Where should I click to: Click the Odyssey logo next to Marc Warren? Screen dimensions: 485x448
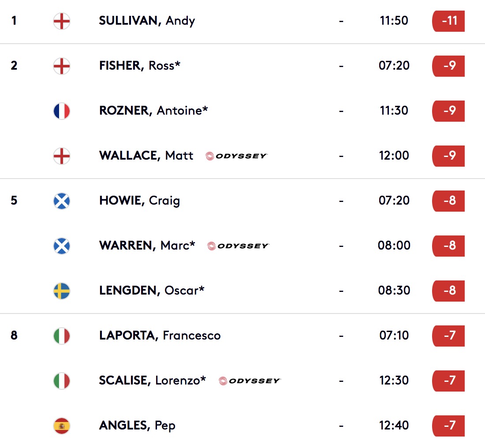(238, 246)
